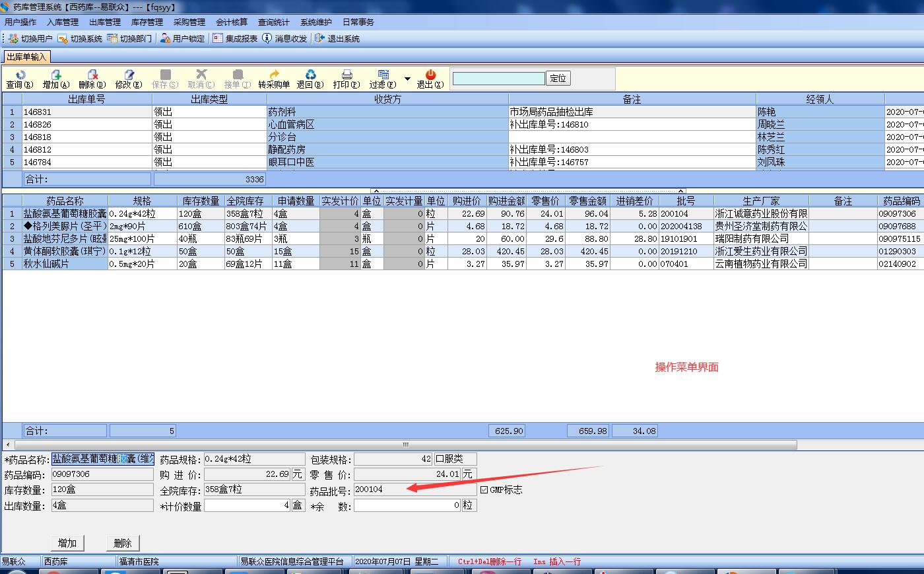
Task: Click the 生产厂家 column header
Action: pyautogui.click(x=761, y=201)
